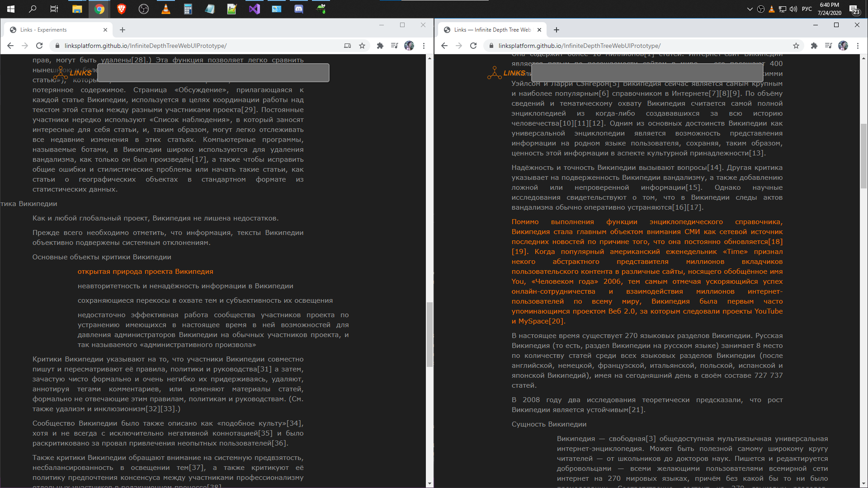
Task: Click the line 'Как и любой глобальный проект'
Action: pyautogui.click(x=155, y=218)
